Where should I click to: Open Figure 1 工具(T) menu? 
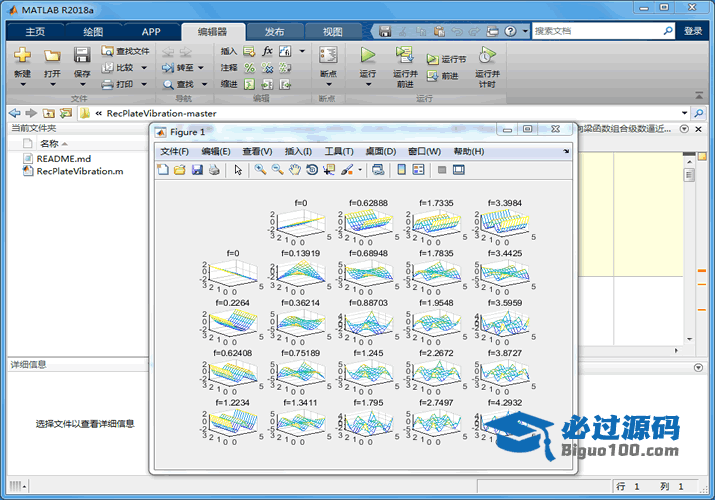[x=339, y=151]
